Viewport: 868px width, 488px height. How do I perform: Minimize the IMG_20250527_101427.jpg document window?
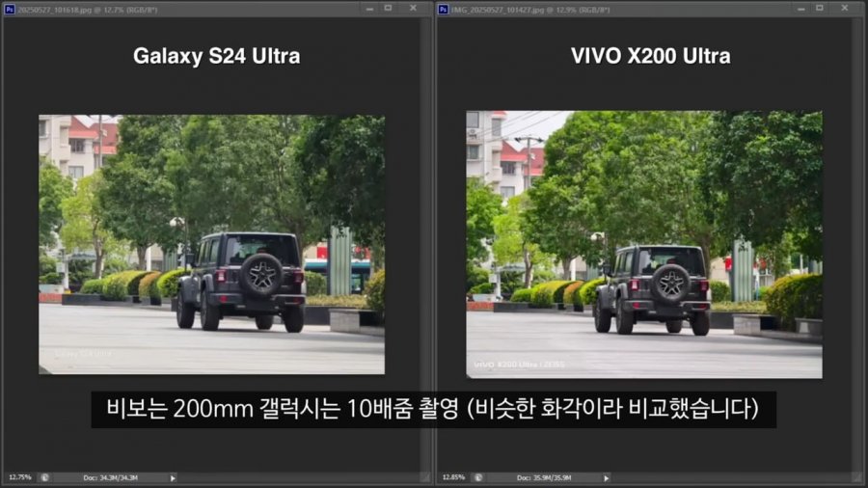(801, 9)
